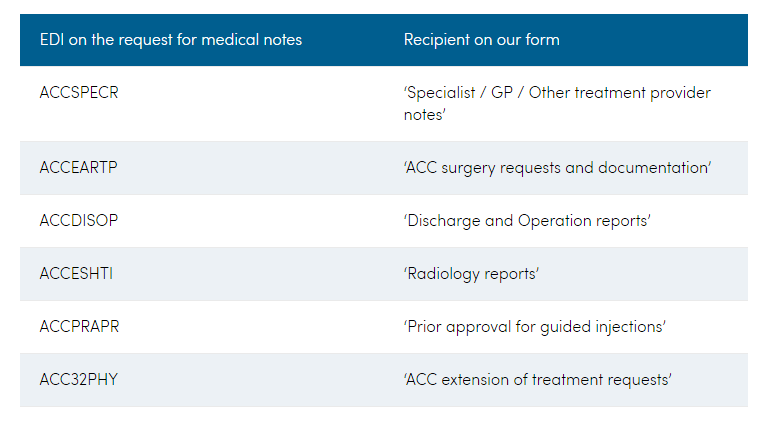Click 'ACC extension of treatment requests' cell

[x=537, y=380]
